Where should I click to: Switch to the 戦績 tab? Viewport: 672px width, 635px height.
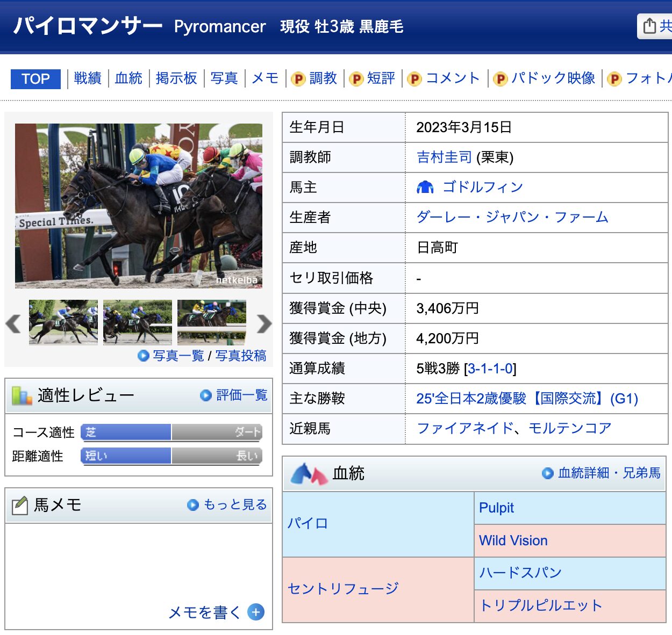coord(88,78)
